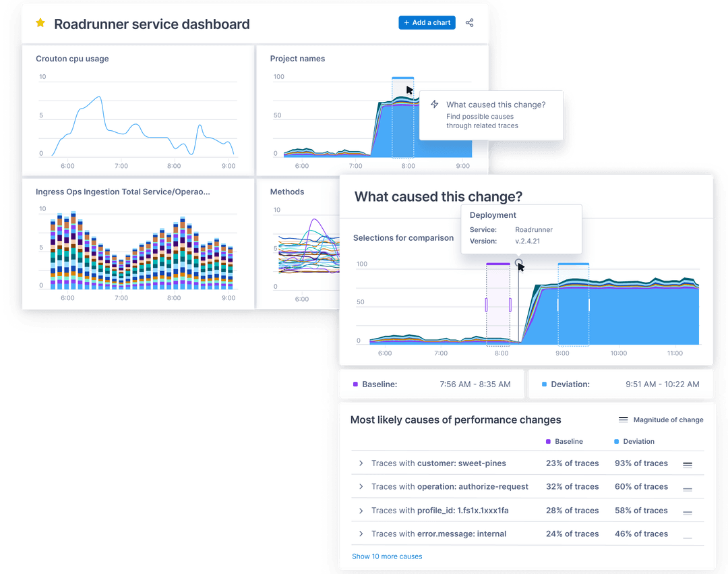The width and height of the screenshot is (728, 574).
Task: Click magnitude icon on the sweet-pines row
Action: pos(688,465)
